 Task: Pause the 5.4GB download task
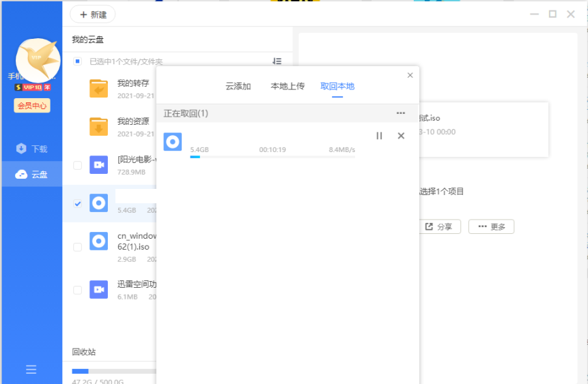pyautogui.click(x=379, y=136)
